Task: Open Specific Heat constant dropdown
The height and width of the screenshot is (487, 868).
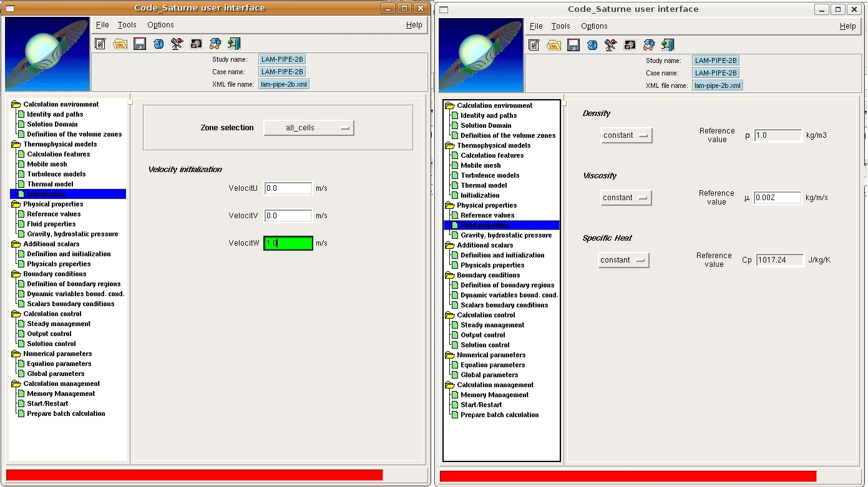Action: point(623,260)
